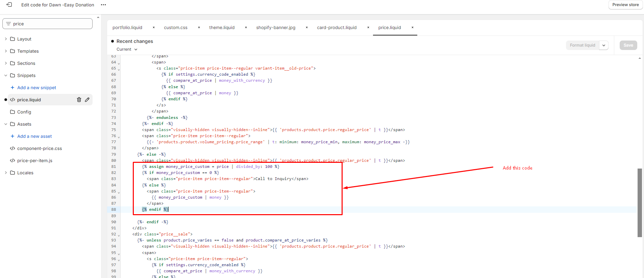Click the Save button
Screen dimensions: 644x278
tap(628, 45)
